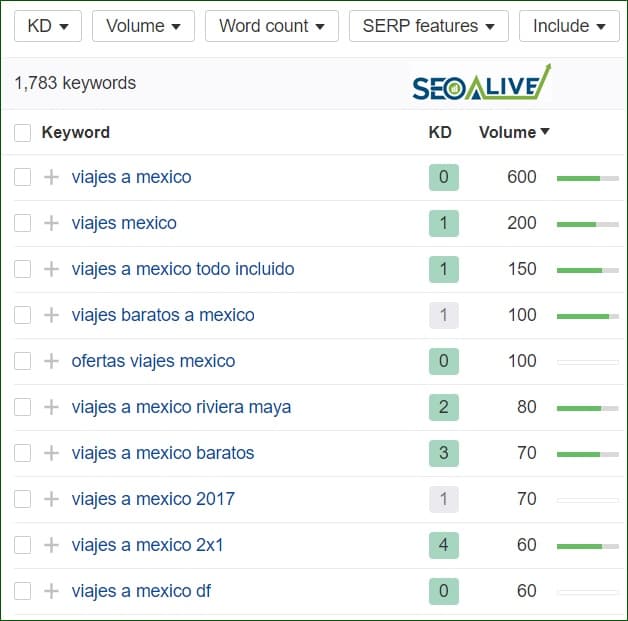
Task: Select the 'viajes a mexico 2x1' checkbox
Action: click(22, 545)
